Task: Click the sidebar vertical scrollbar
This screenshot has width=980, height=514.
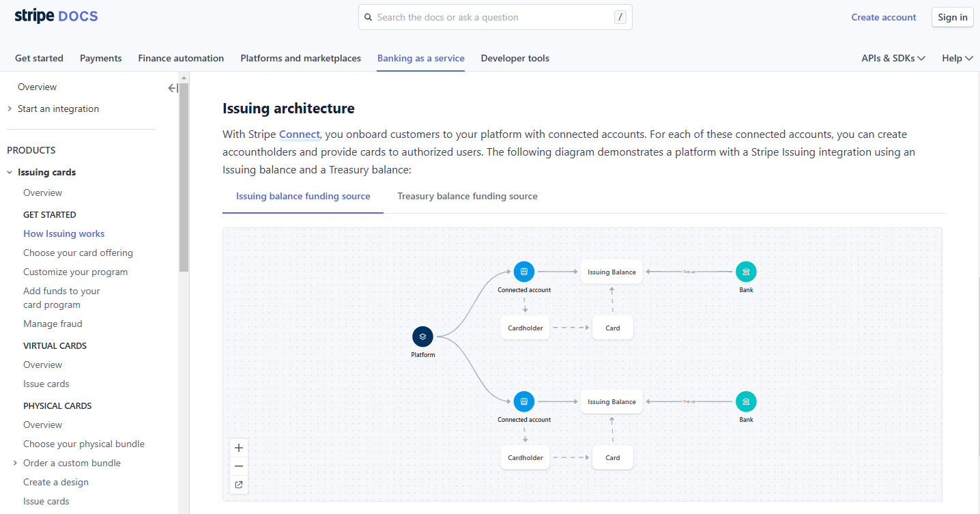Action: [184, 177]
